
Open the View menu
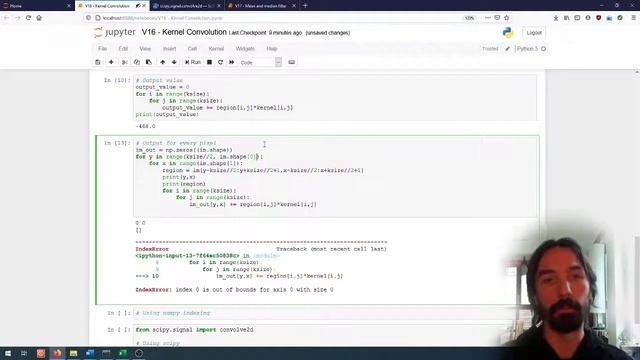point(145,49)
